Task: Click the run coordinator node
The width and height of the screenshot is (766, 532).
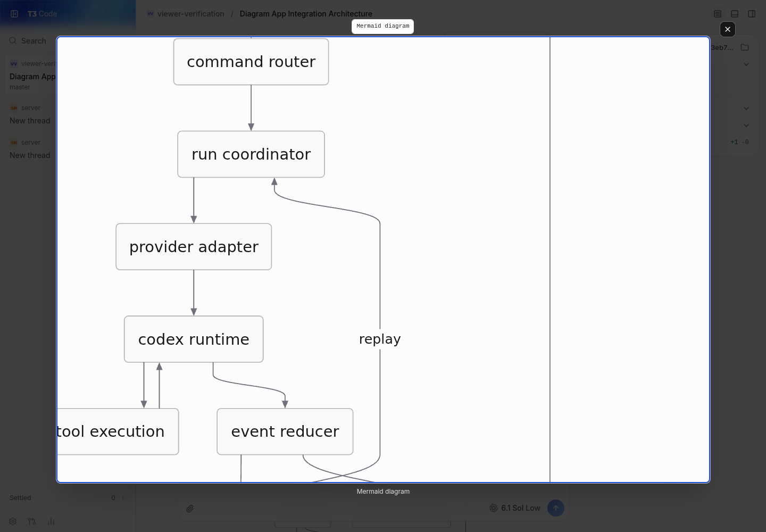Action: point(251,154)
